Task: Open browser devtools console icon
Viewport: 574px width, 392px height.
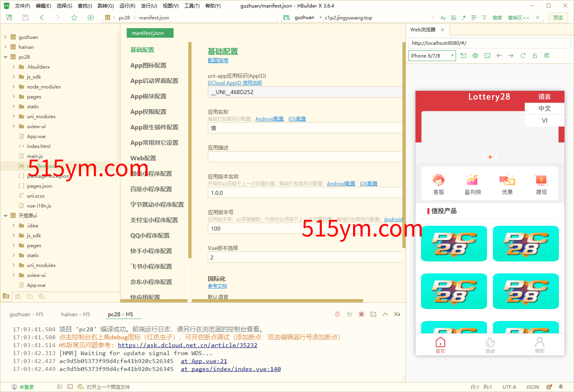Action: point(487,56)
